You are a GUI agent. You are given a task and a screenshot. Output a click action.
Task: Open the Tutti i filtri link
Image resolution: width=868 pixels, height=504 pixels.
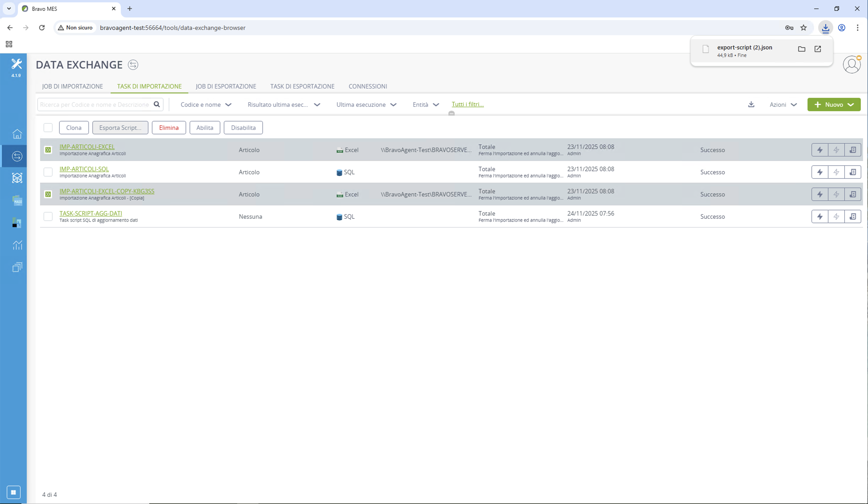tap(468, 104)
